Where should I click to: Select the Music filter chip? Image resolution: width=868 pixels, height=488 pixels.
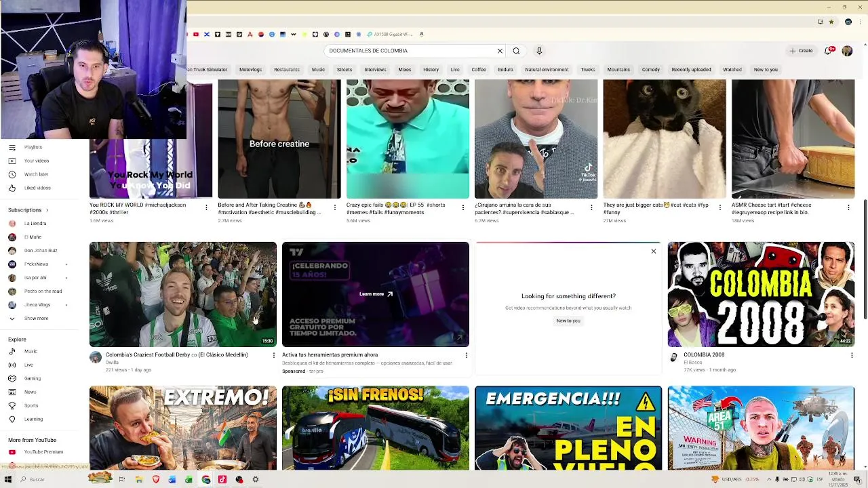click(x=318, y=69)
